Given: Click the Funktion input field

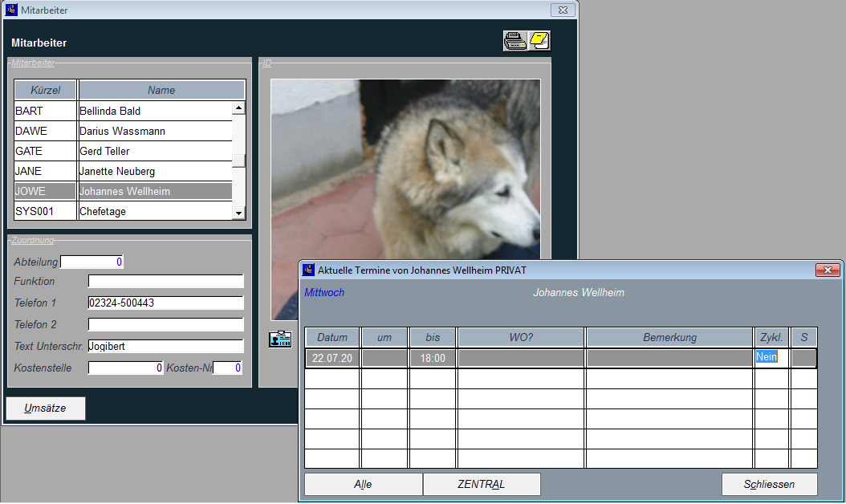Looking at the screenshot, I should pyautogui.click(x=165, y=281).
